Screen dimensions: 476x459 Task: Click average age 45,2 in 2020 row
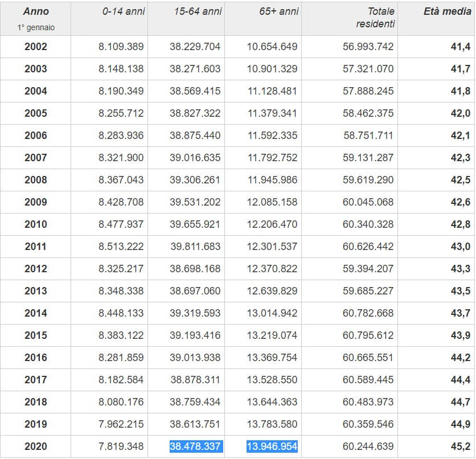pos(460,446)
